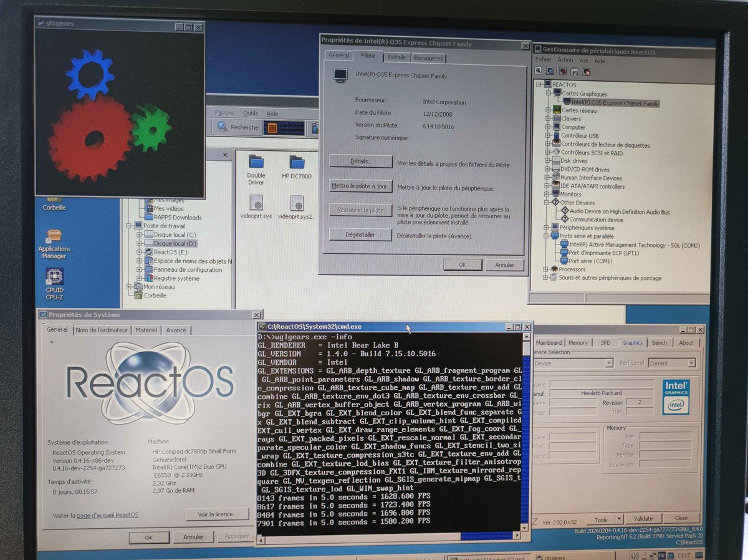Open the Avancé tab in Propriétés de Système
Viewport: 748px width, 560px height.
point(176,331)
